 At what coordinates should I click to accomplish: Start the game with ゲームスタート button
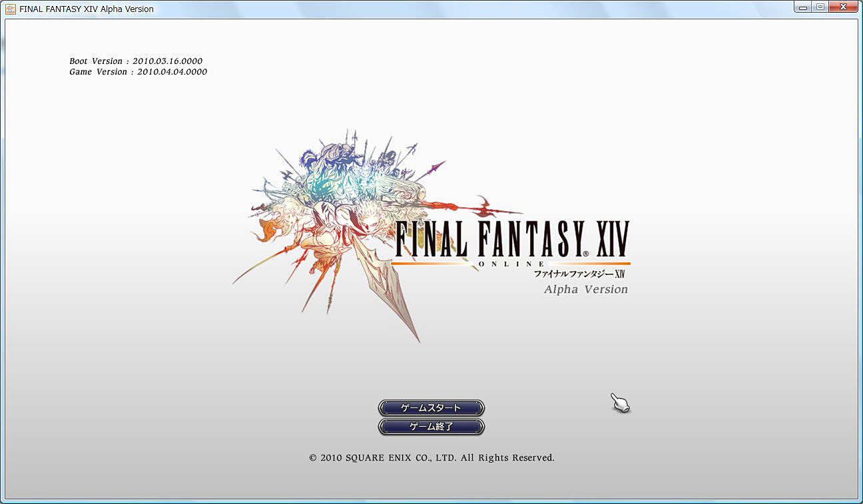[431, 407]
